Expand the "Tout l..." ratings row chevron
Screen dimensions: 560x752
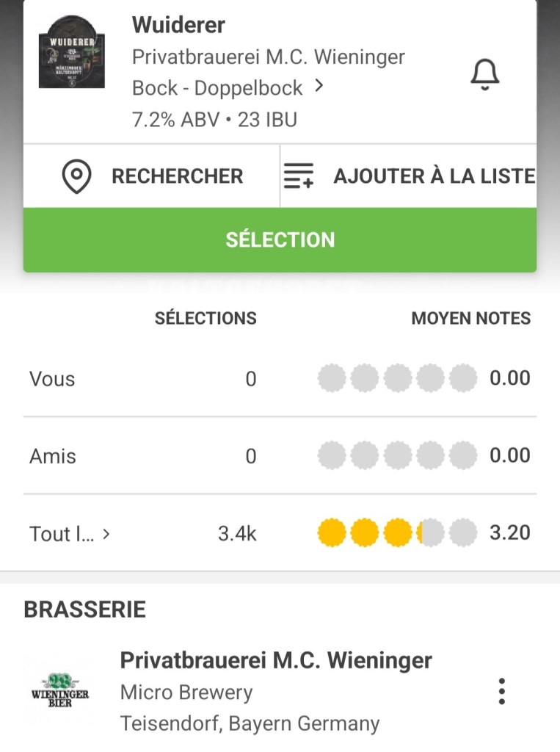point(106,534)
